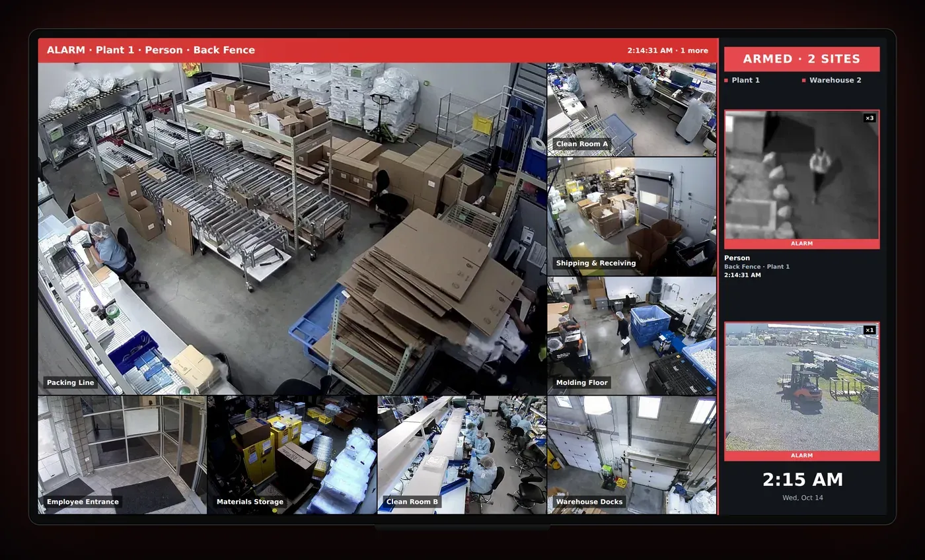925x560 pixels.
Task: Click the ARMED · 2 SITES status button
Action: click(x=801, y=59)
